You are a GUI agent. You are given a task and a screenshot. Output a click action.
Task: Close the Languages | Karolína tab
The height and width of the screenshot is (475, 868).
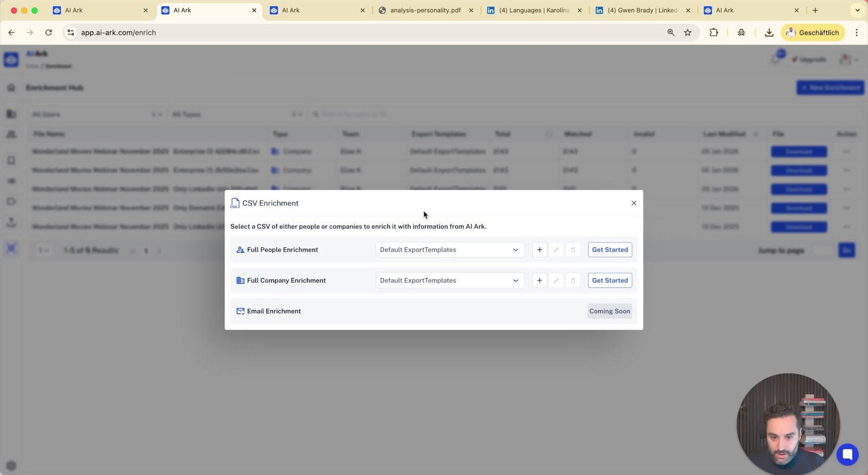coord(579,10)
